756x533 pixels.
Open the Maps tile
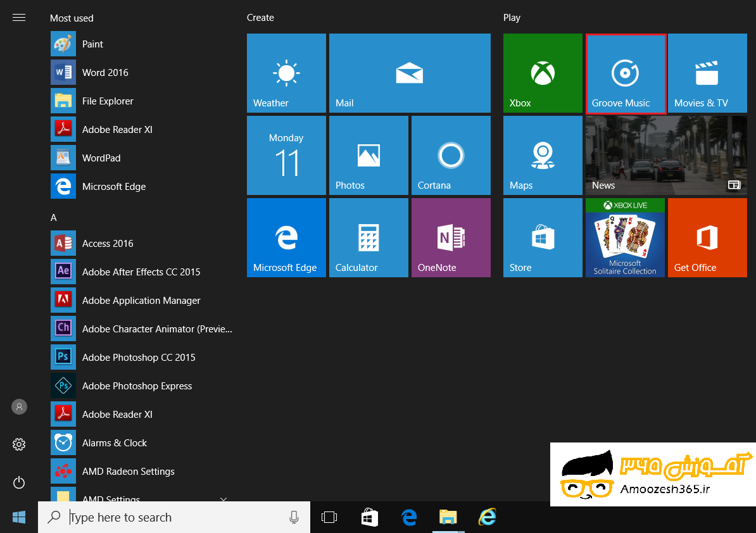(x=542, y=155)
